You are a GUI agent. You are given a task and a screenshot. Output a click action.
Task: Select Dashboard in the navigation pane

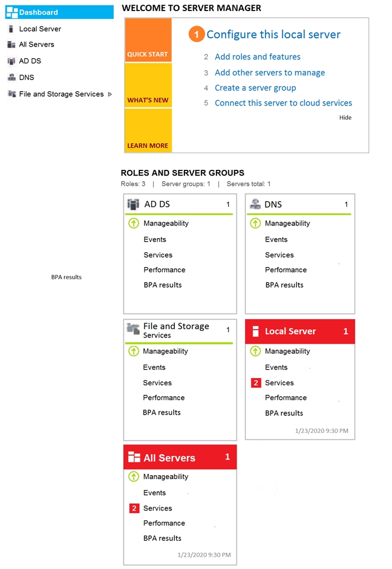(x=59, y=12)
